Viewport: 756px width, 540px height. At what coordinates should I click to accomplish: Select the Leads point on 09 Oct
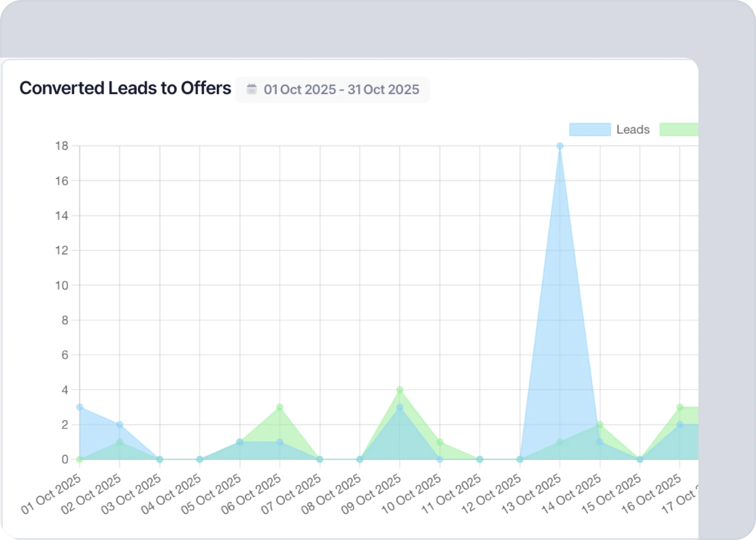point(400,407)
